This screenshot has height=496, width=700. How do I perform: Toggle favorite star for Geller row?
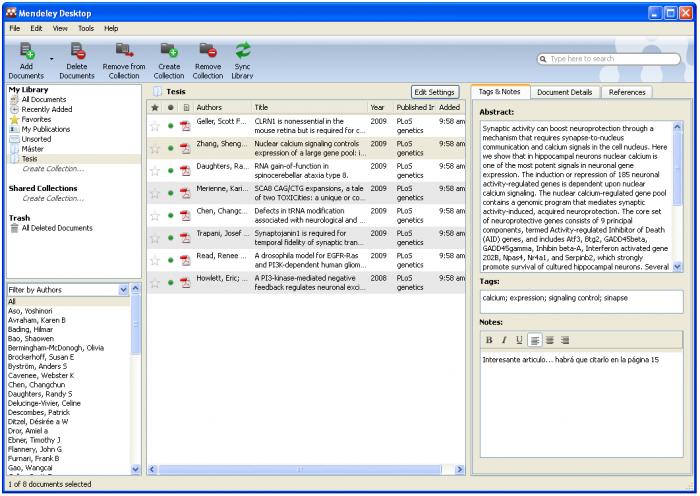click(x=155, y=126)
